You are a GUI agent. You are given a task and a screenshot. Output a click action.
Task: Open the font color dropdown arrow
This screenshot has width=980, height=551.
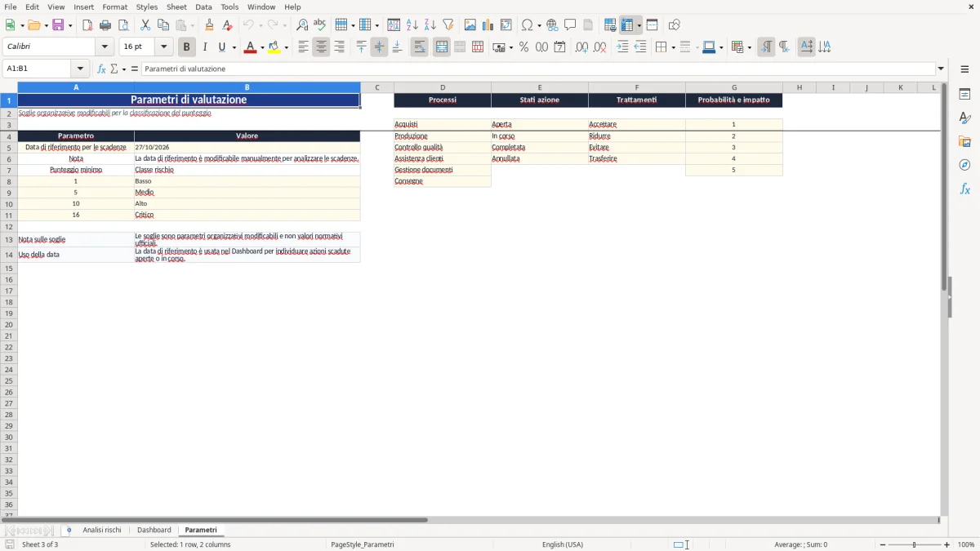coord(261,47)
